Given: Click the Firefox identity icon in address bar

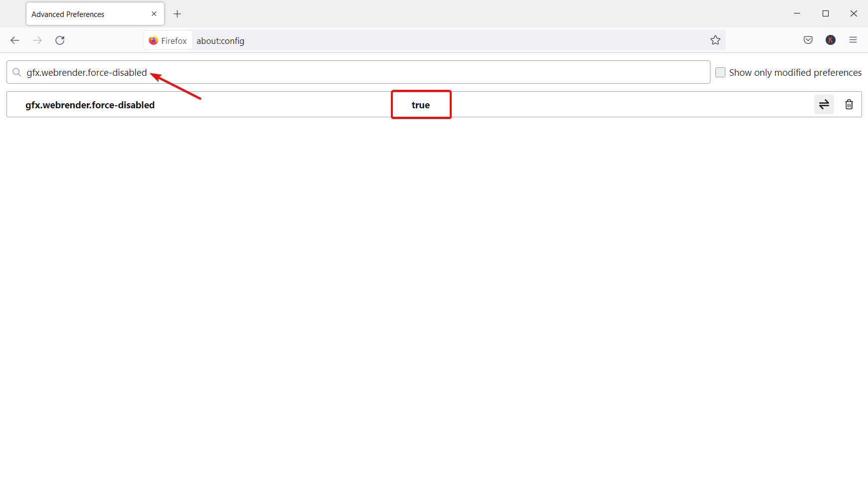Looking at the screenshot, I should tap(168, 40).
